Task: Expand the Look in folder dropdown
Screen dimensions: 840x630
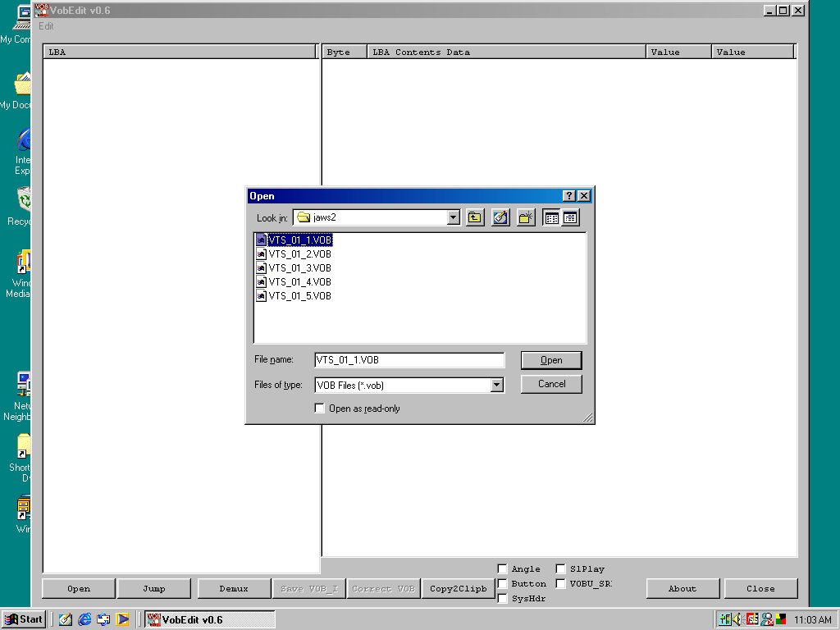Action: pos(454,217)
